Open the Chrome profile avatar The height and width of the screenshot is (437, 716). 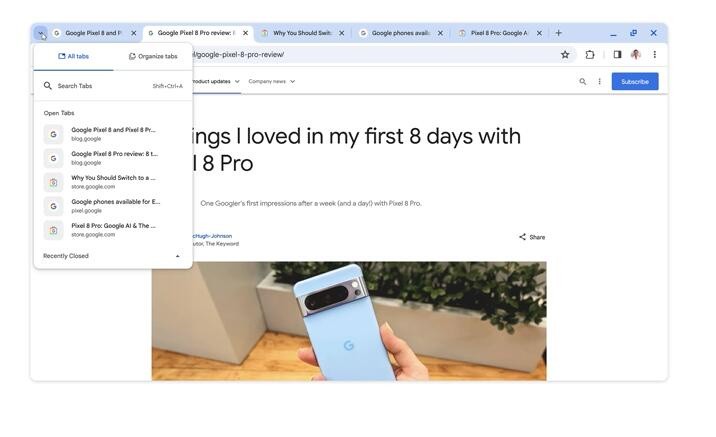(x=635, y=55)
